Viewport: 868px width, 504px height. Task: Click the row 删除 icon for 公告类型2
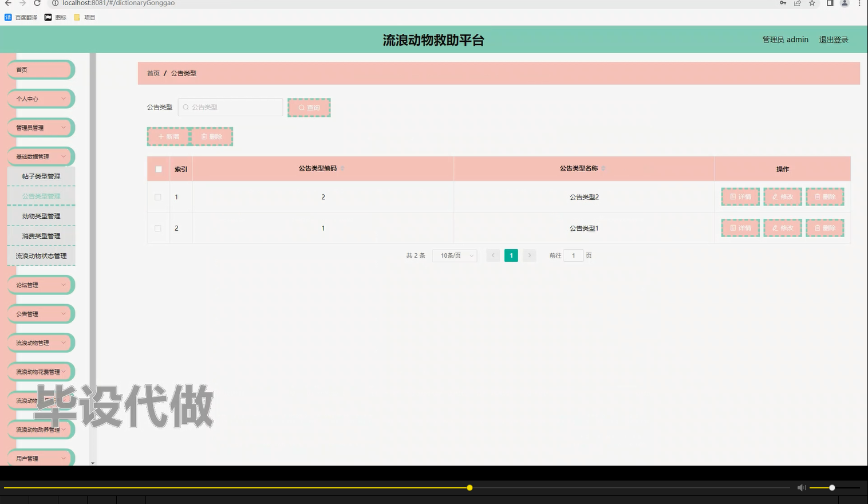coord(824,196)
